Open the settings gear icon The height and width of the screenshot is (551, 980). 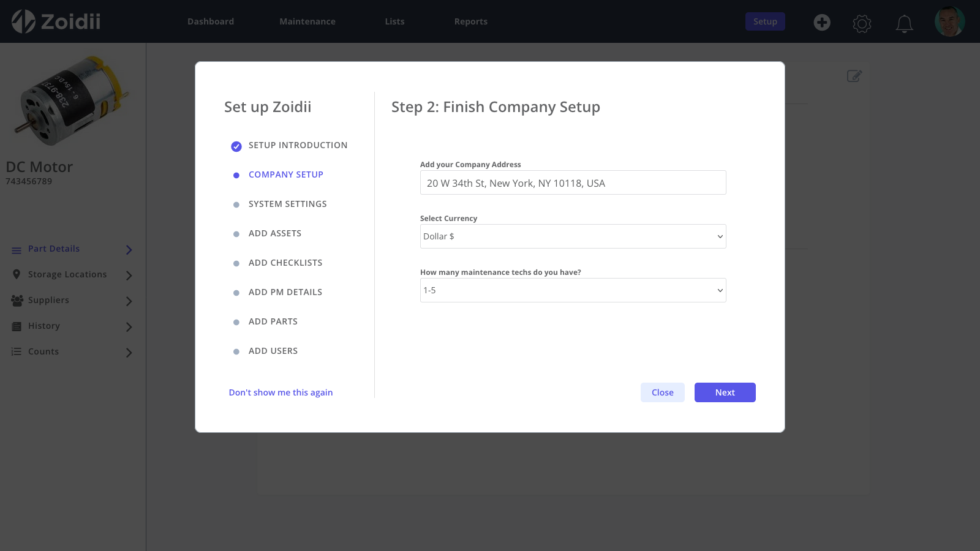pyautogui.click(x=862, y=23)
